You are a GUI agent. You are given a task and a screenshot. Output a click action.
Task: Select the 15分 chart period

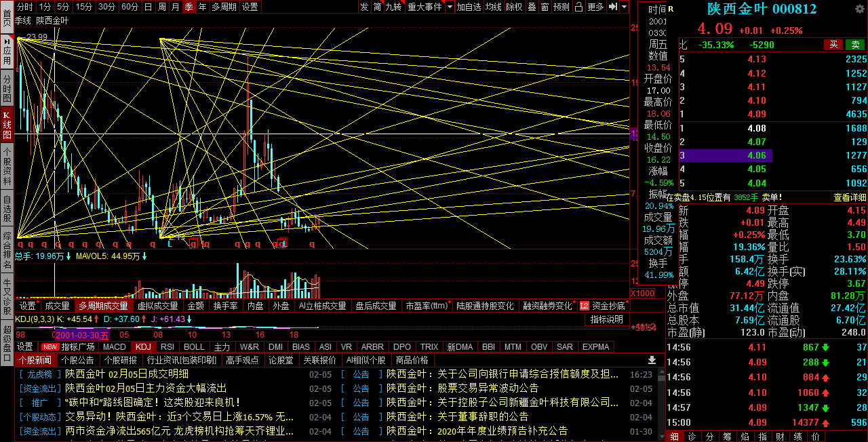84,7
